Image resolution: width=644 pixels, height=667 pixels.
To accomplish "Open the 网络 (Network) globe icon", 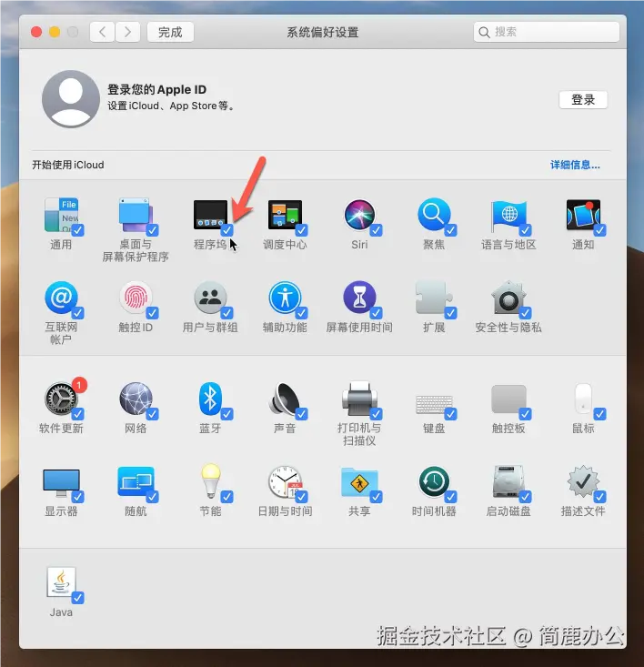I will click(136, 399).
